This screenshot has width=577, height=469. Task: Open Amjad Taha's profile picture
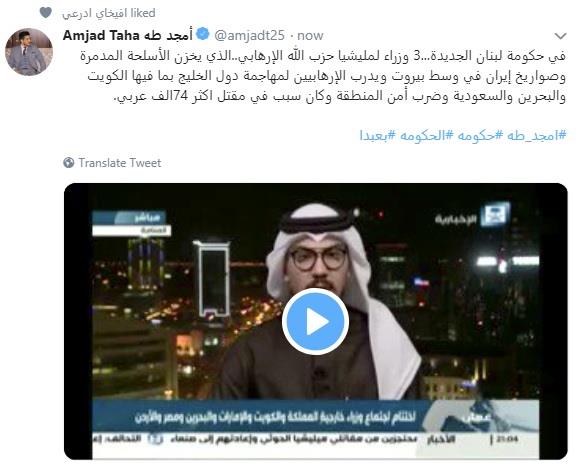tap(29, 52)
